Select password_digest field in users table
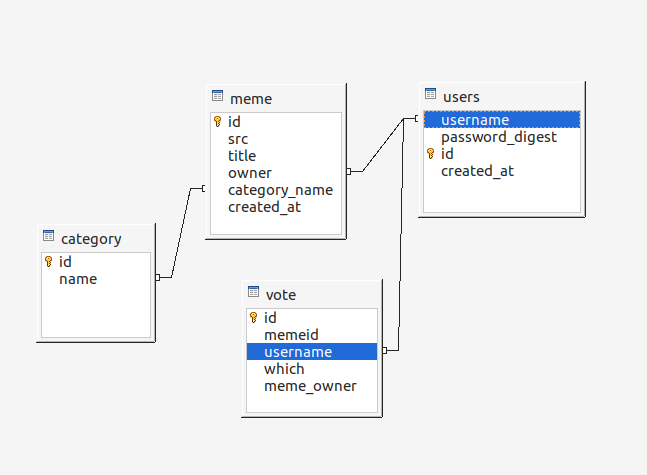647x475 pixels. pyautogui.click(x=502, y=137)
